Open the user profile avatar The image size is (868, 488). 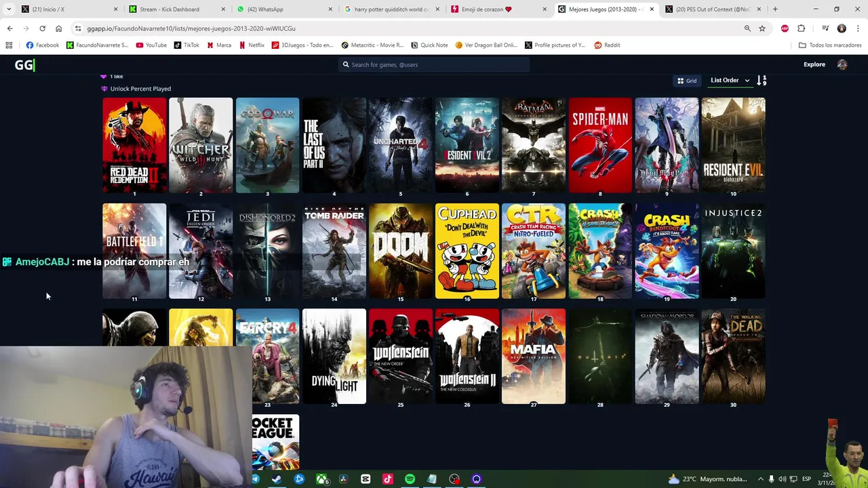pyautogui.click(x=842, y=64)
